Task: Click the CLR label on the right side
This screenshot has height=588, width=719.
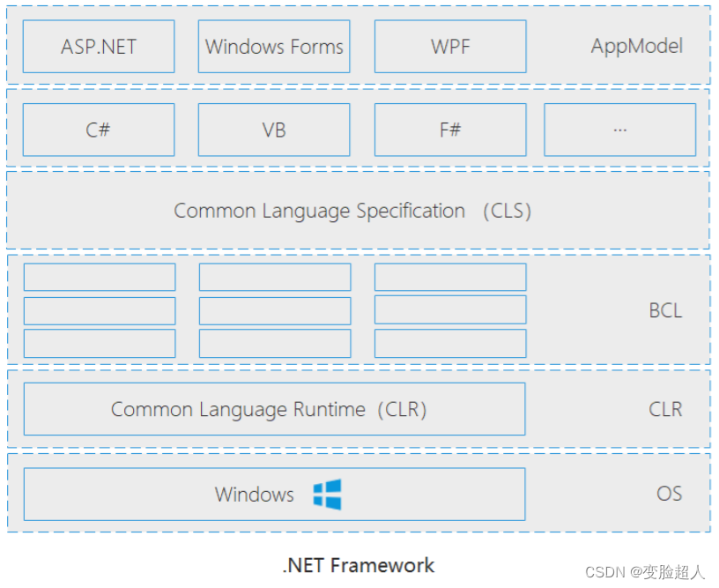Action: (x=665, y=409)
